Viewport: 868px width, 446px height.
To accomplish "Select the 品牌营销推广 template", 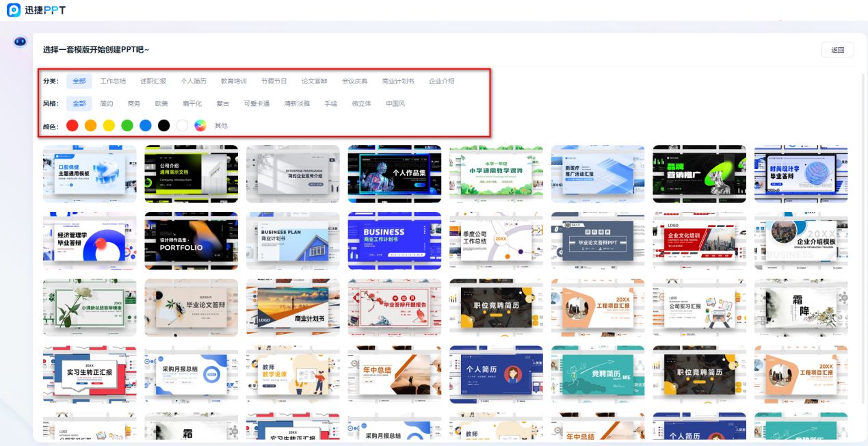I will tap(699, 174).
